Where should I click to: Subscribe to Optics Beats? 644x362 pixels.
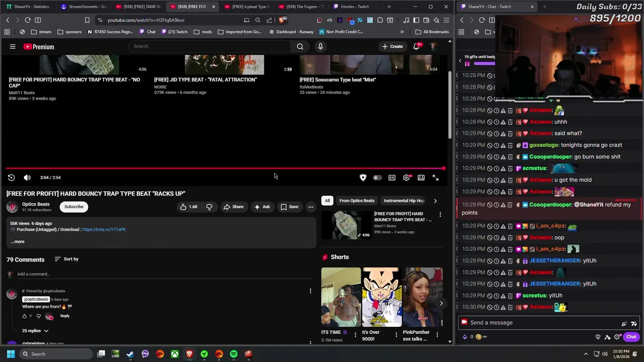coord(73,207)
